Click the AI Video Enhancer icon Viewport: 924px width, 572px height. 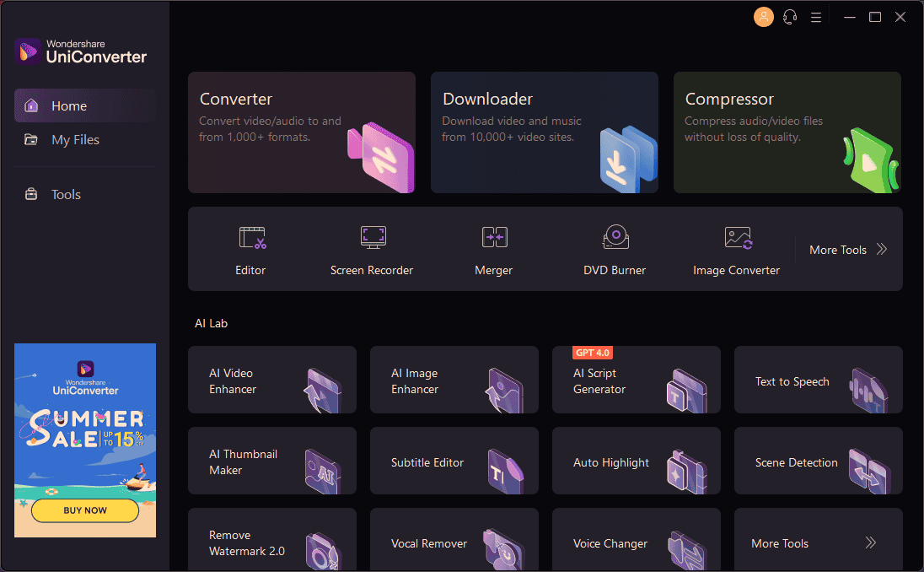pos(322,391)
